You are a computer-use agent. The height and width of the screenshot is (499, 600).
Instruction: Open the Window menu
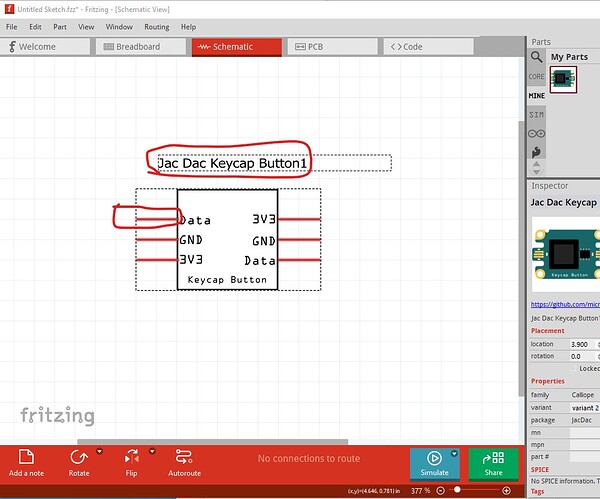coord(119,27)
